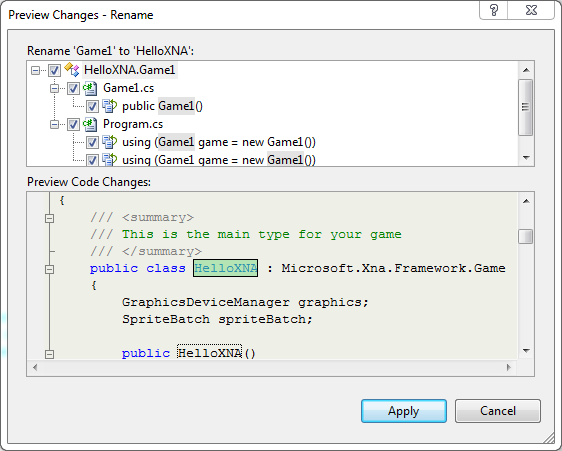Uncheck the Program.cs checkbox
562x451 pixels.
point(73,124)
